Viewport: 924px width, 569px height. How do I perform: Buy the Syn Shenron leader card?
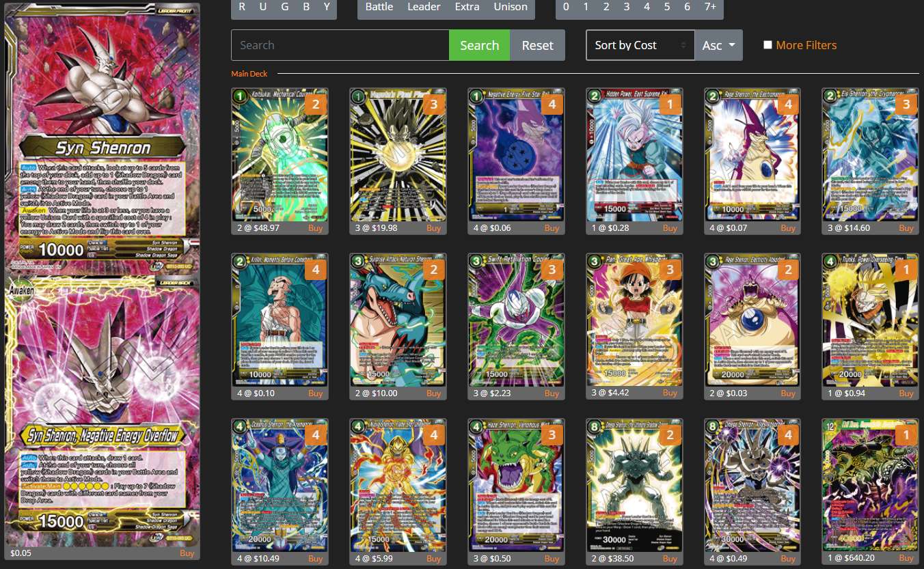pyautogui.click(x=187, y=553)
